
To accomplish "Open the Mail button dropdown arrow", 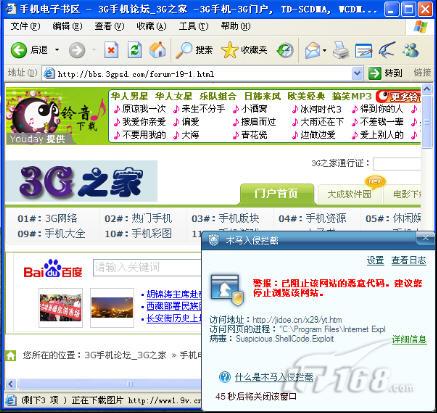I will (x=324, y=51).
